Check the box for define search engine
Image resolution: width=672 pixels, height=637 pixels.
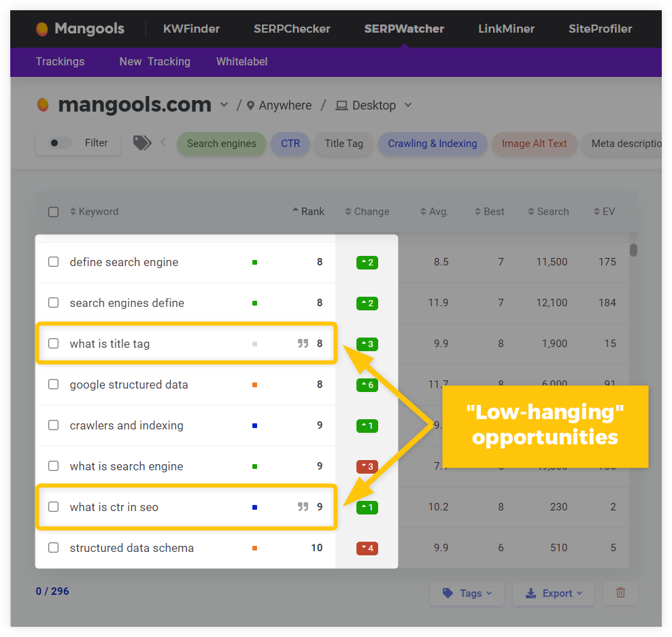point(54,261)
